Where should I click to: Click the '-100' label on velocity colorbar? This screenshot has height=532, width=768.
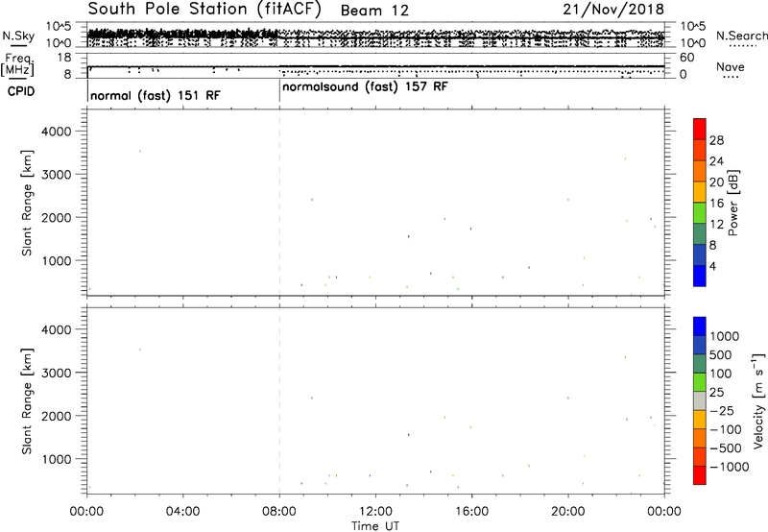(x=726, y=429)
